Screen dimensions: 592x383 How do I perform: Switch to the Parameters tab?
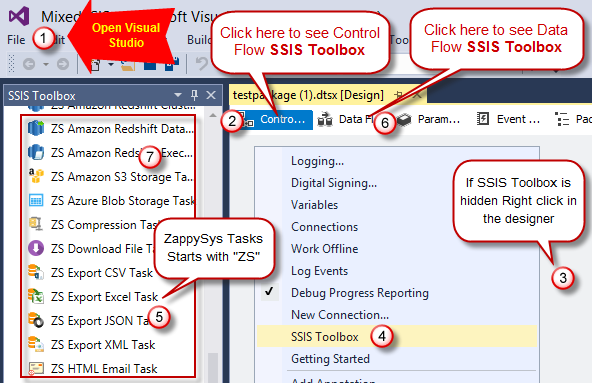(x=429, y=120)
